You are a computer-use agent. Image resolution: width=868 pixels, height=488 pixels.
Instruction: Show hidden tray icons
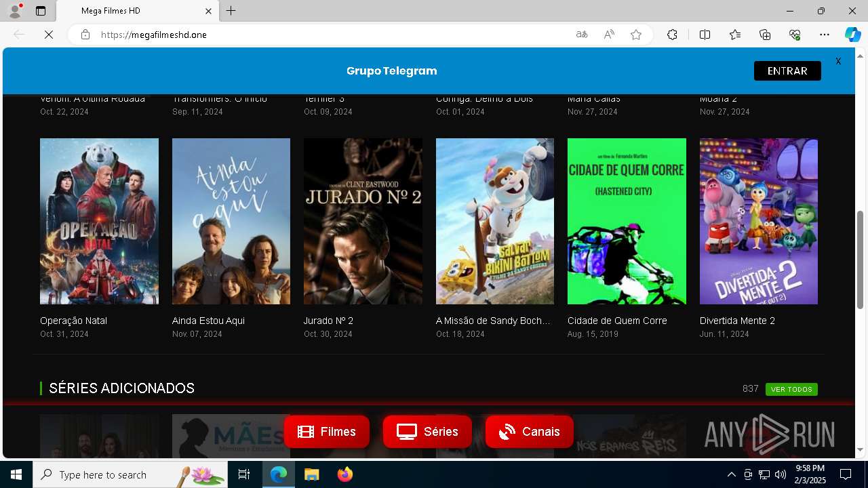tap(731, 474)
